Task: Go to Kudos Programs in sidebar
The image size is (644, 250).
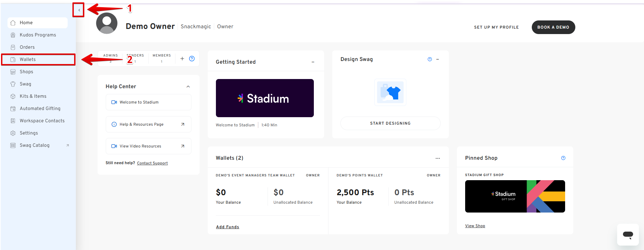Action: pyautogui.click(x=38, y=35)
